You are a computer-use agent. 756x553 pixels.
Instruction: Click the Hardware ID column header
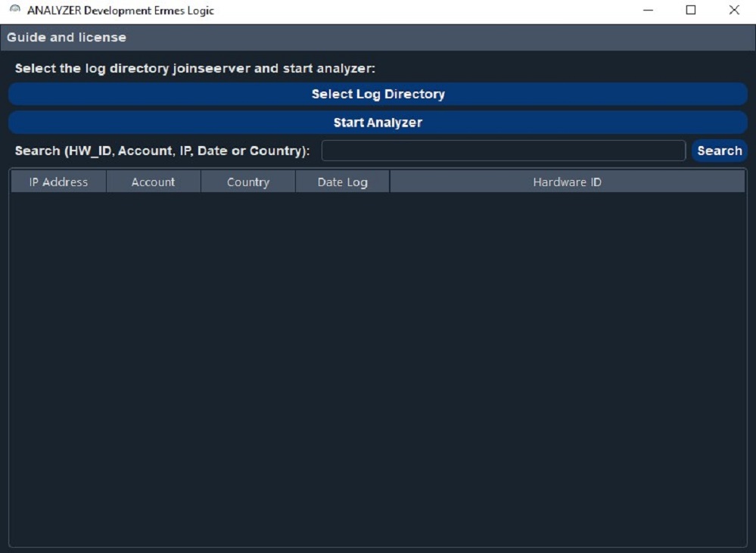[567, 182]
